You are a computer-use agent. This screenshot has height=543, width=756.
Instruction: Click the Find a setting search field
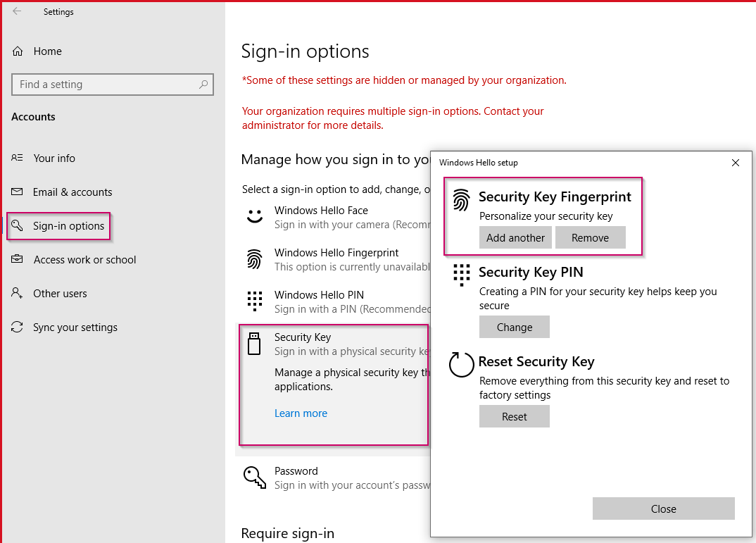113,84
